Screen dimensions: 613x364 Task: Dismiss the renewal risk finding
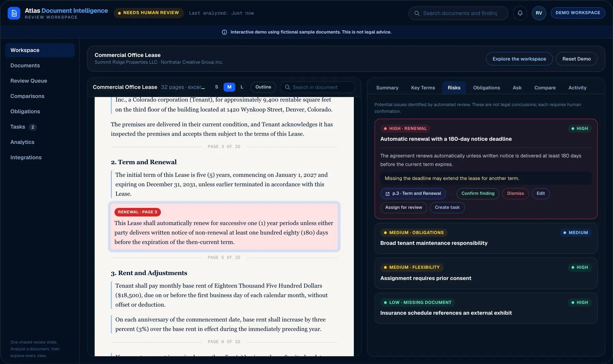pyautogui.click(x=515, y=193)
